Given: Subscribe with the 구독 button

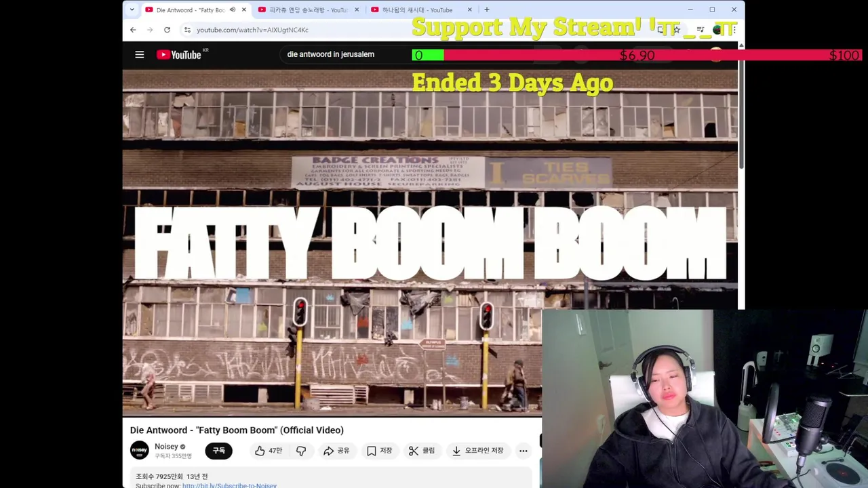Looking at the screenshot, I should coord(219,451).
